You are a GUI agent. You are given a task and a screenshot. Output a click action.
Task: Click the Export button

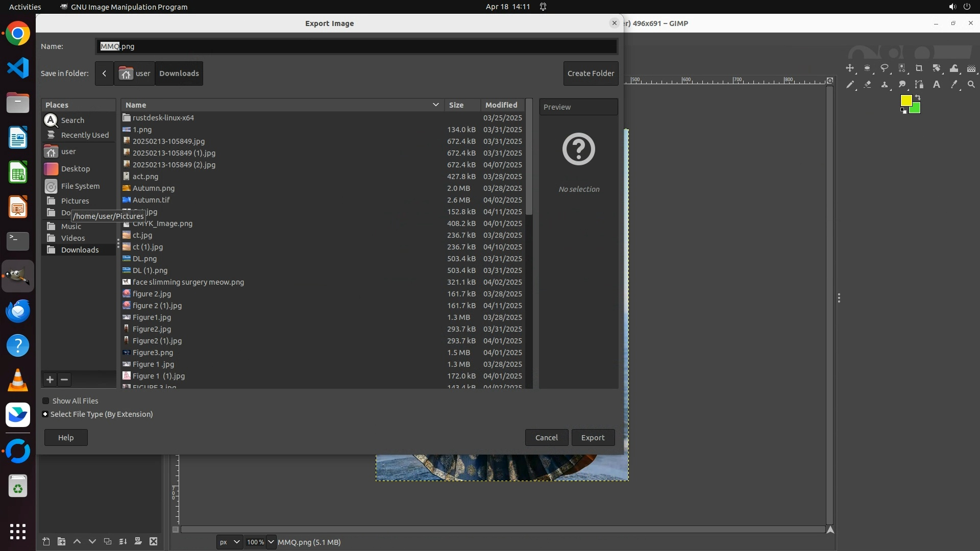pyautogui.click(x=593, y=438)
